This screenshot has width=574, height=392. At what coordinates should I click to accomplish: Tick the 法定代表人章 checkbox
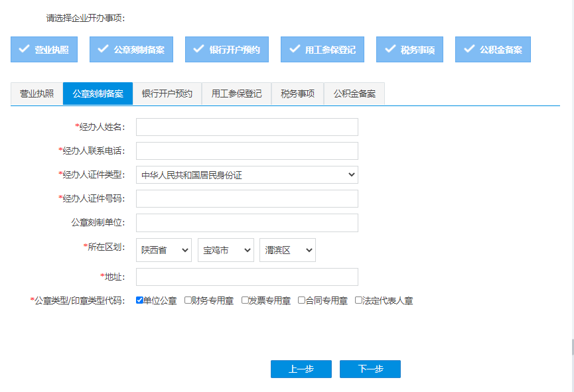[357, 300]
